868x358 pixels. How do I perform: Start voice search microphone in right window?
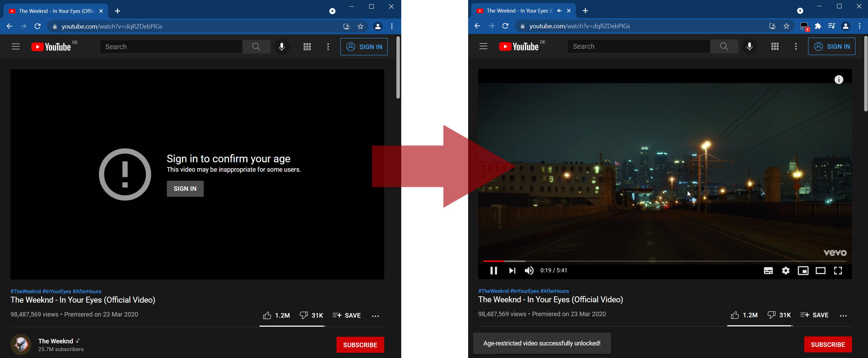point(750,46)
